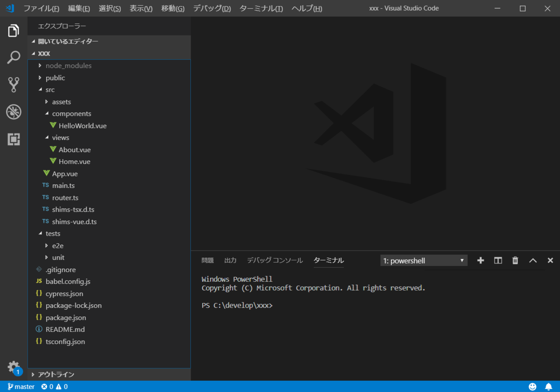Switch to the デバッグ コンソール tab

click(275, 260)
